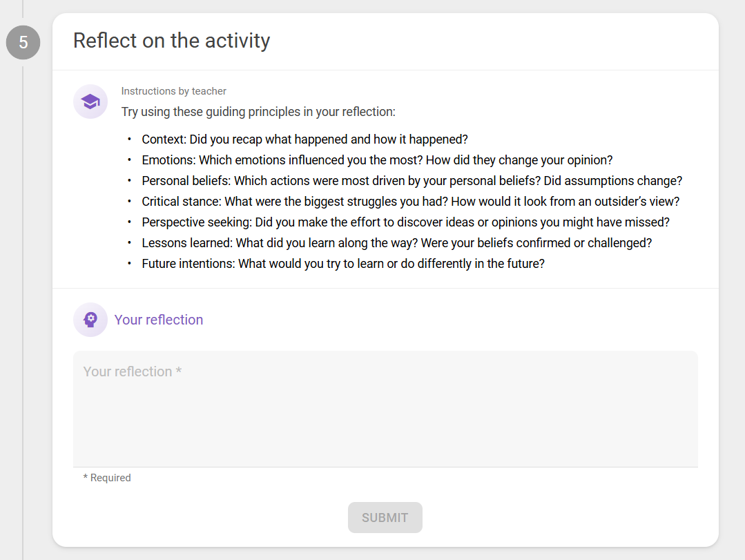Click the Reflect on the activity heading
Image resolution: width=745 pixels, height=560 pixels.
pyautogui.click(x=171, y=41)
